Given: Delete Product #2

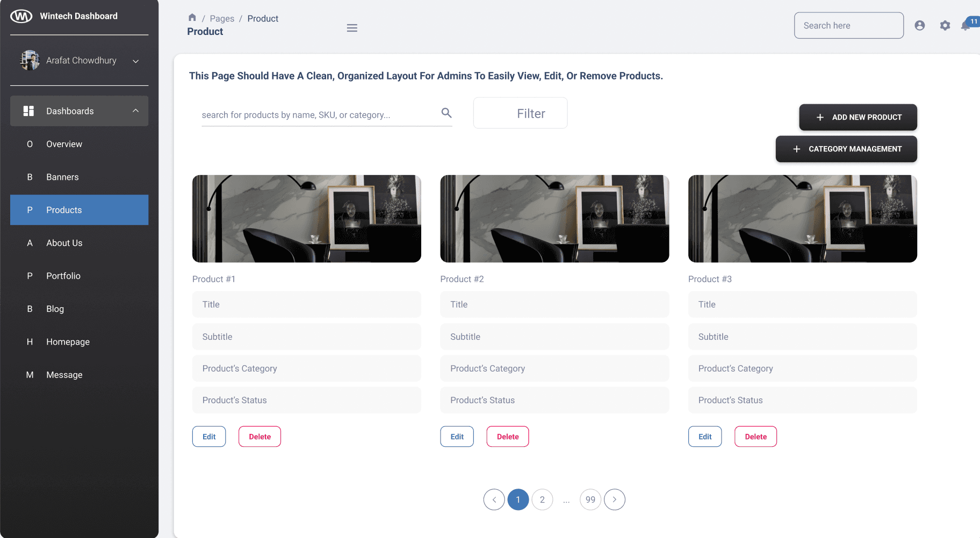Looking at the screenshot, I should (x=507, y=437).
